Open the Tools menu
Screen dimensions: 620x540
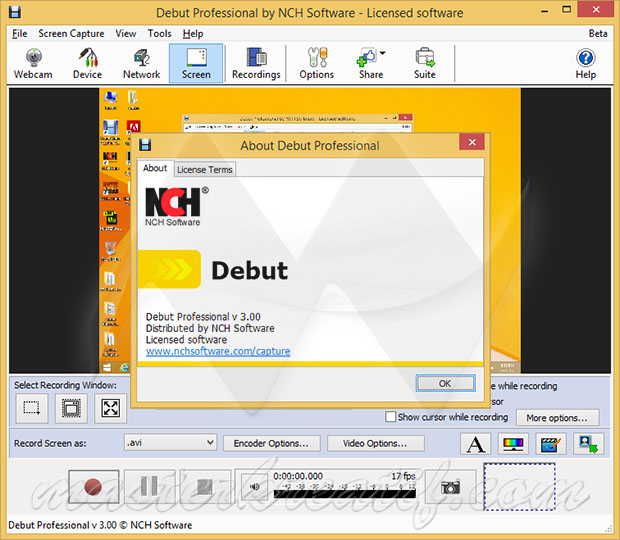pyautogui.click(x=159, y=34)
